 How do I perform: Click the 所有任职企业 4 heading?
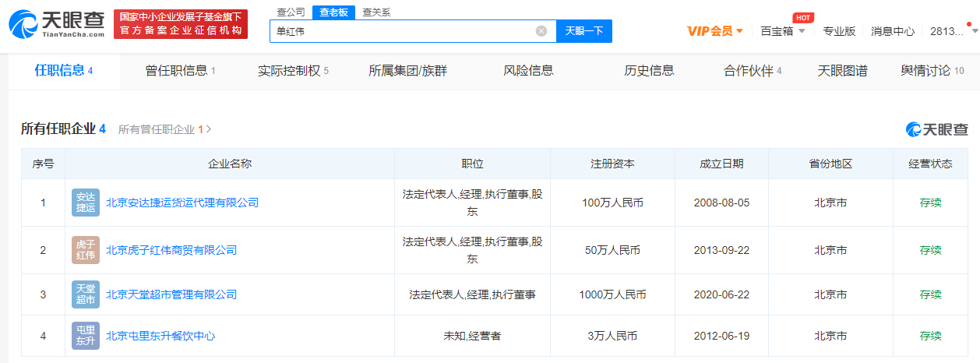coord(63,129)
